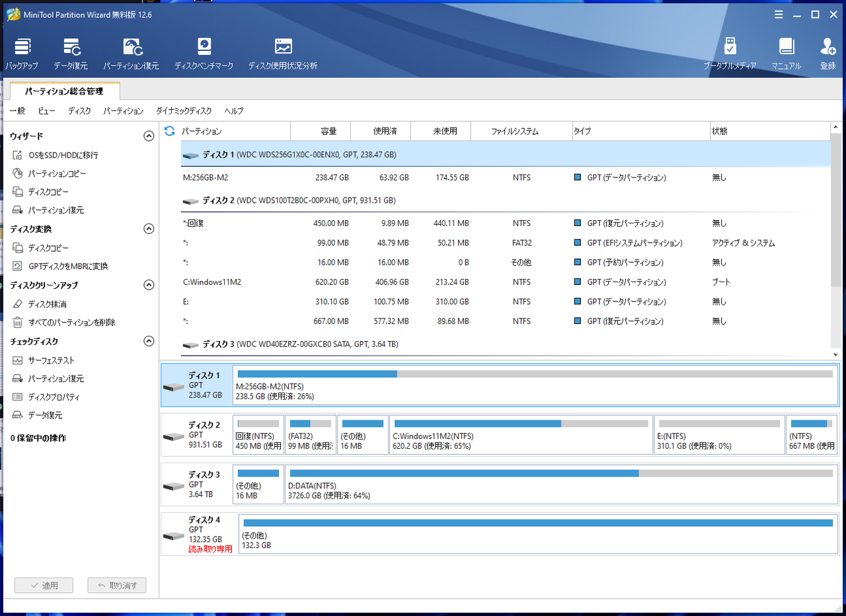Refresh the partition list with reload icon
The width and height of the screenshot is (846, 616).
170,131
